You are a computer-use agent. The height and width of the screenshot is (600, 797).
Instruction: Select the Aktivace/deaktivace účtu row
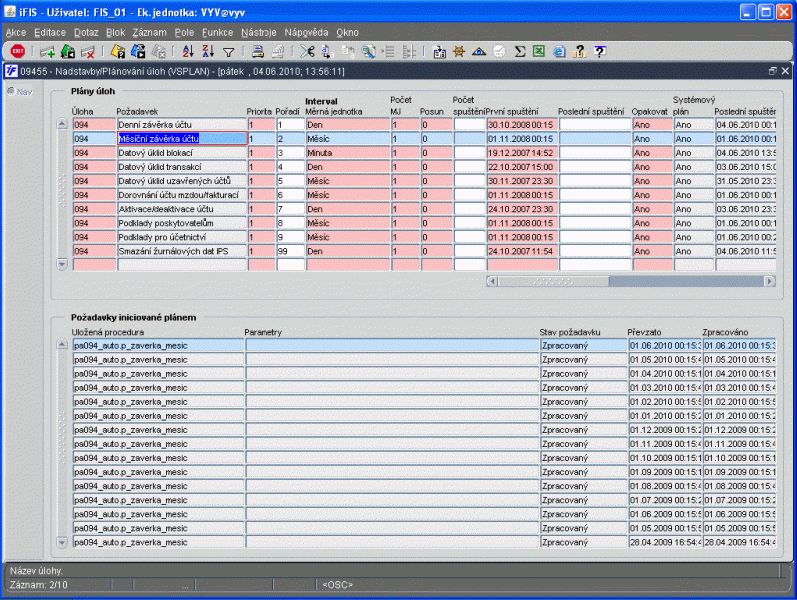[x=182, y=209]
